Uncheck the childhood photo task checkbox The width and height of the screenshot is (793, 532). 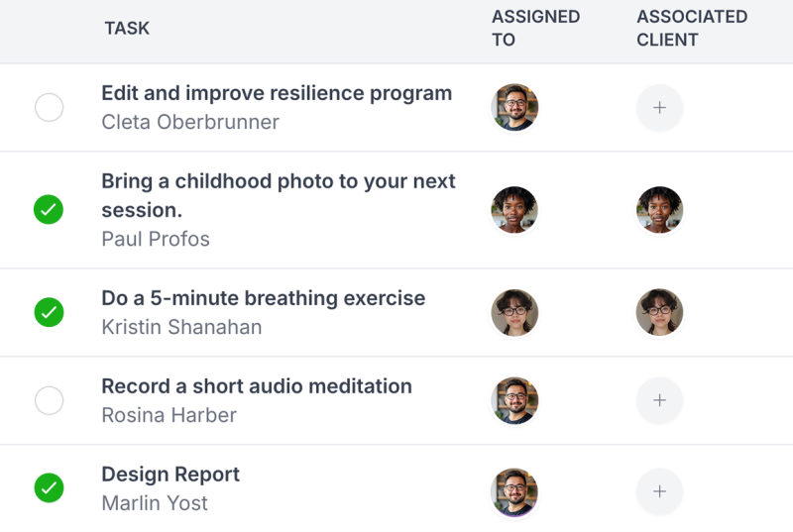(x=49, y=210)
